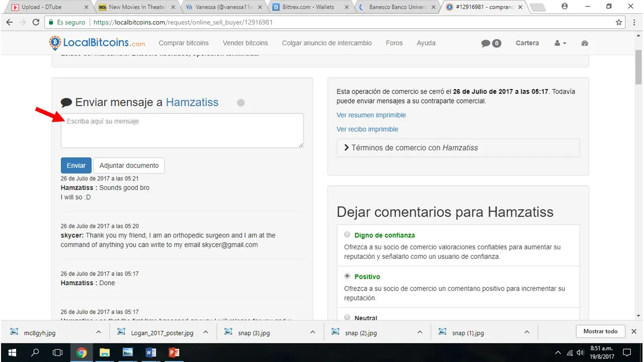
Task: Click the browser forward arrow
Action: coord(23,23)
